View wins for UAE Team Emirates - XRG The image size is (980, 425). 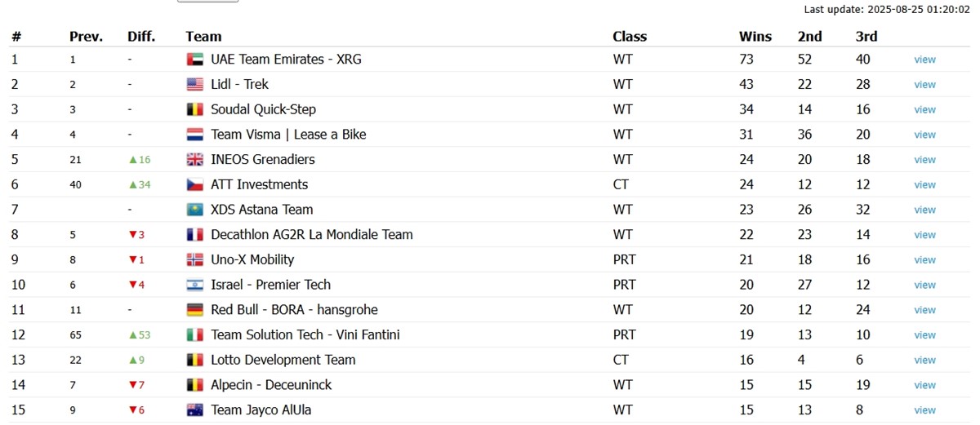(x=924, y=60)
